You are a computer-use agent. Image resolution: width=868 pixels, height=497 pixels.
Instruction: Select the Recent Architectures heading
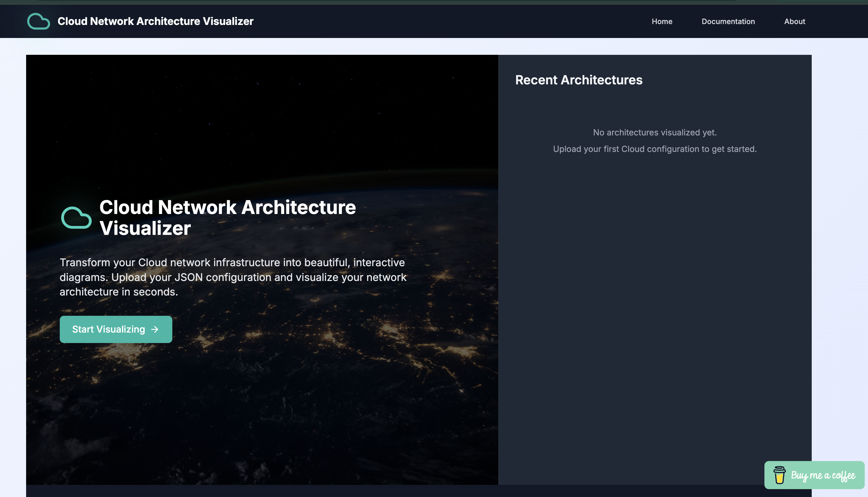[578, 80]
